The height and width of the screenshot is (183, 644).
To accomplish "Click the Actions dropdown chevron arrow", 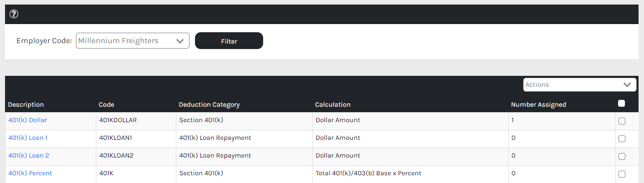I will coord(628,85).
